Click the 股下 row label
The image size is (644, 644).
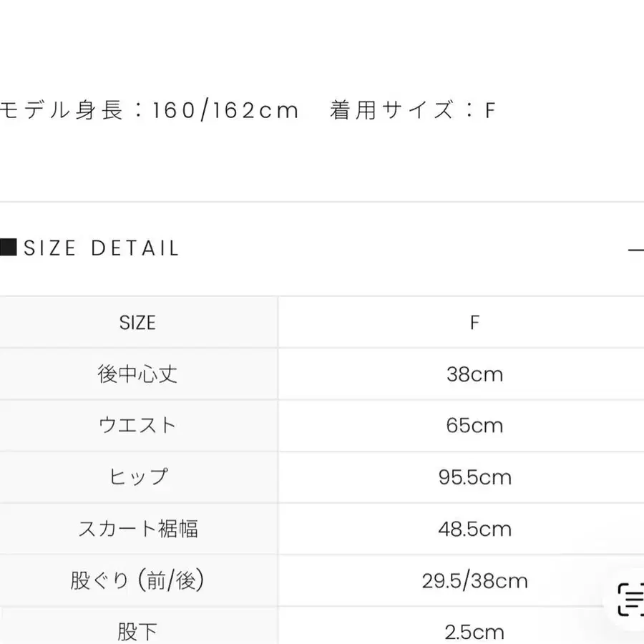(x=137, y=632)
